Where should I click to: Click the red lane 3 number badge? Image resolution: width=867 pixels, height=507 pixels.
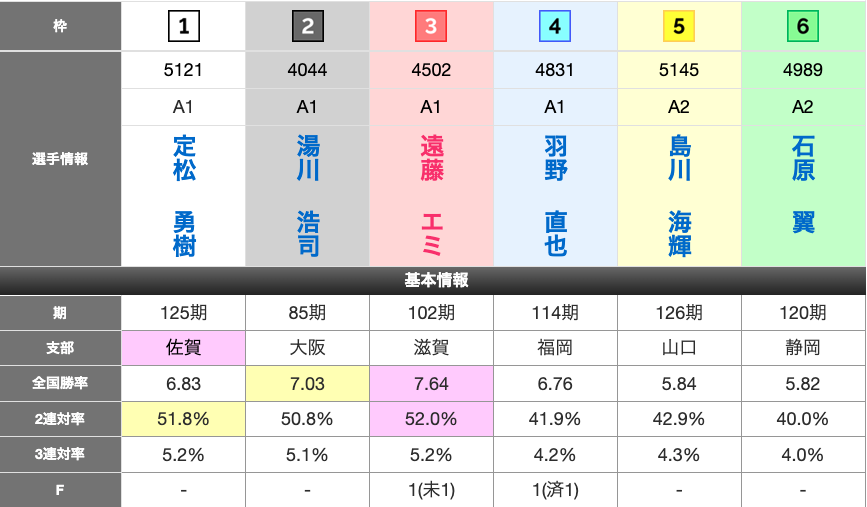click(431, 27)
